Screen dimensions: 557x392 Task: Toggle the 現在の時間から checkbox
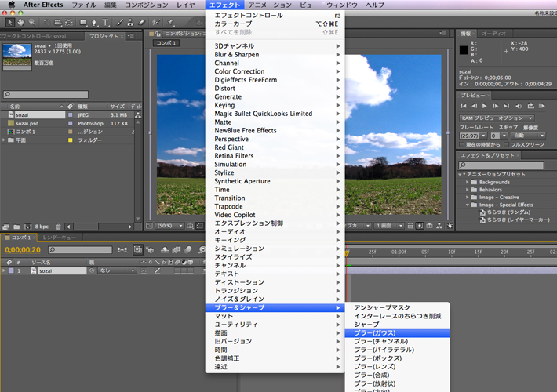pos(463,145)
